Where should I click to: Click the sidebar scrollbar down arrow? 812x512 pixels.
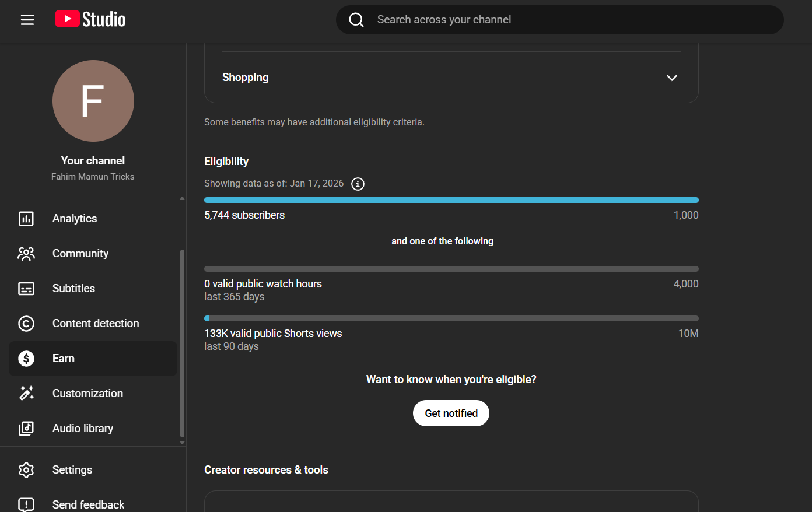[x=182, y=443]
